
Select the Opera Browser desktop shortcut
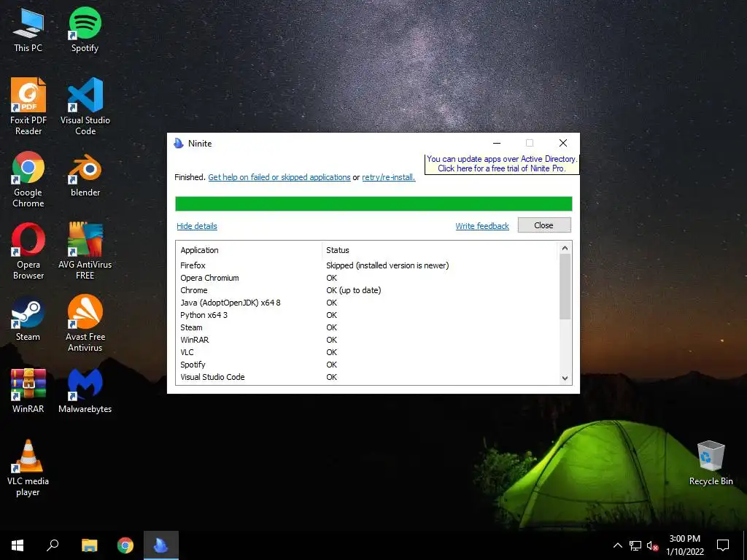(x=28, y=252)
